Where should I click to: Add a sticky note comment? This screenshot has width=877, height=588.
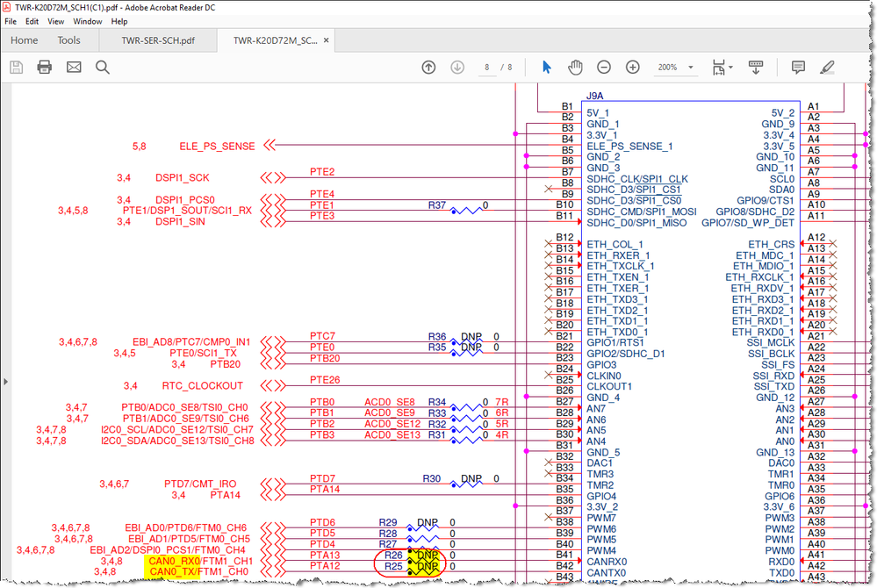(797, 67)
